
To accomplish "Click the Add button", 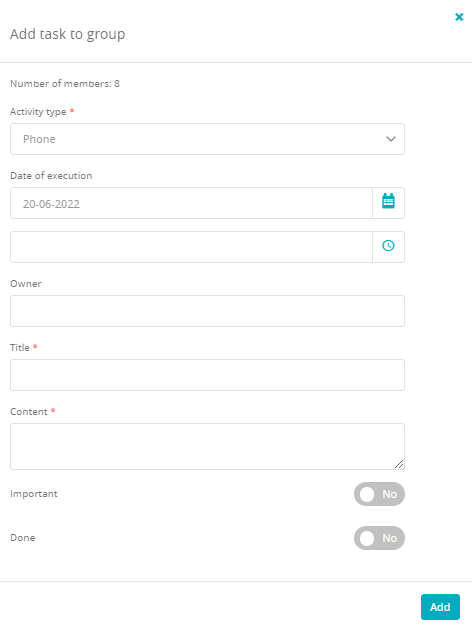I will 440,607.
